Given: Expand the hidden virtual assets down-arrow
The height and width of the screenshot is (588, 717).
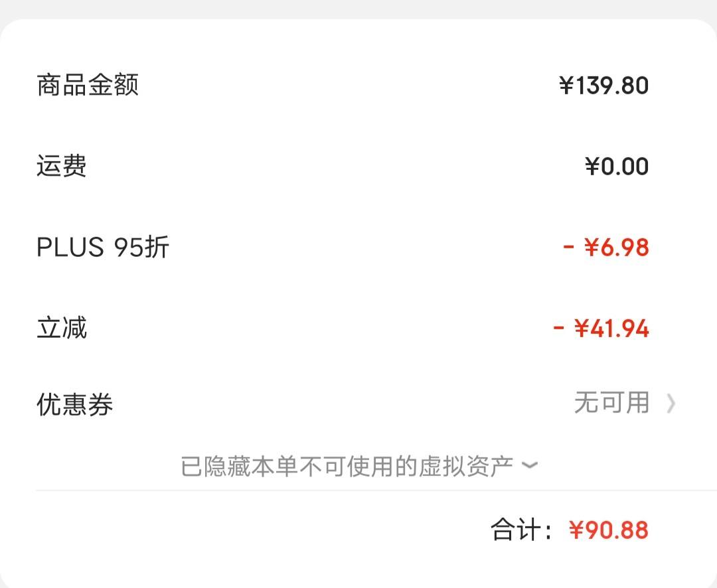Looking at the screenshot, I should pyautogui.click(x=530, y=465).
